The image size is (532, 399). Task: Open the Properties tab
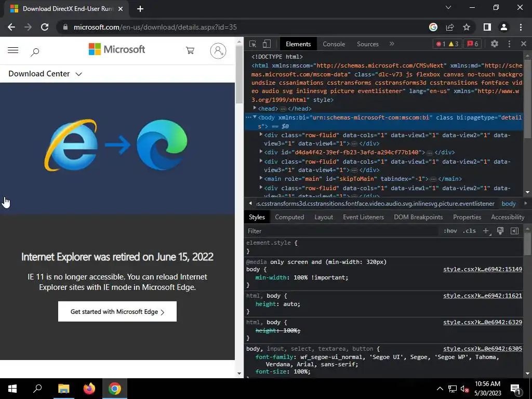point(467,217)
